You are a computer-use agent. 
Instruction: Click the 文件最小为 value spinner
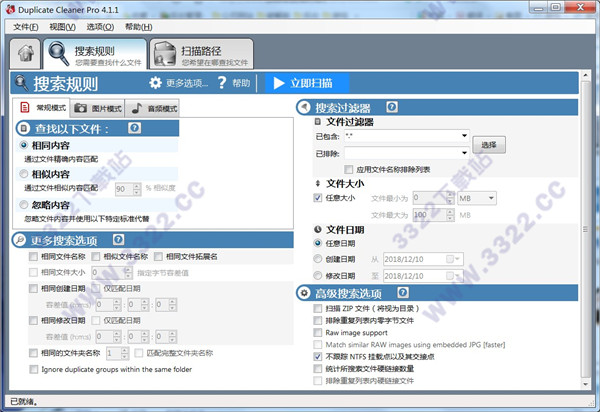[x=450, y=198]
